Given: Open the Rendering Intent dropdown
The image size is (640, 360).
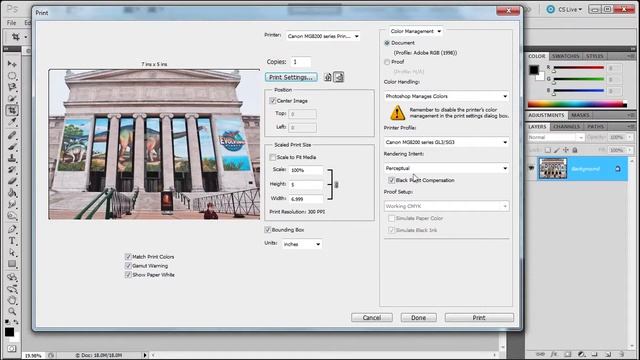Looking at the screenshot, I should [446, 168].
